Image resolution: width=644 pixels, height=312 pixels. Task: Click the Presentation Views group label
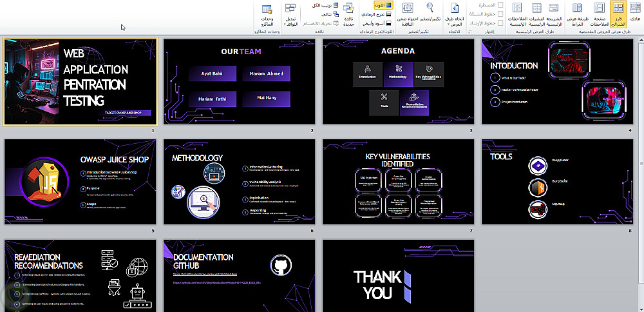click(604, 31)
